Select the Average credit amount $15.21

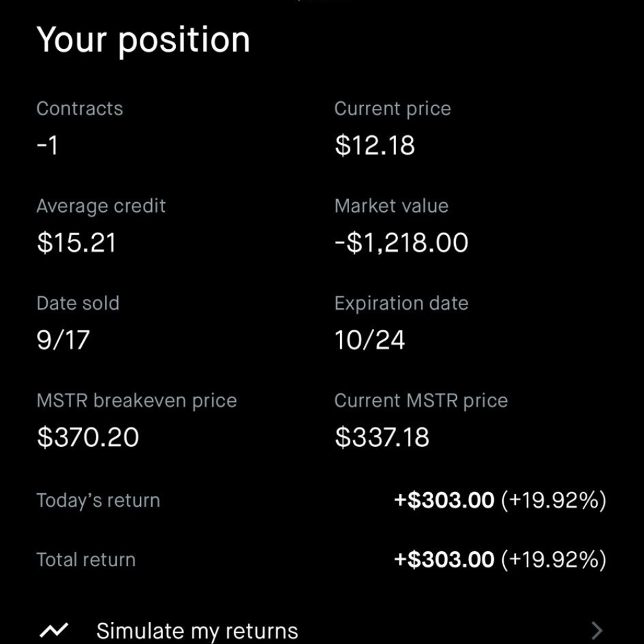coord(77,243)
